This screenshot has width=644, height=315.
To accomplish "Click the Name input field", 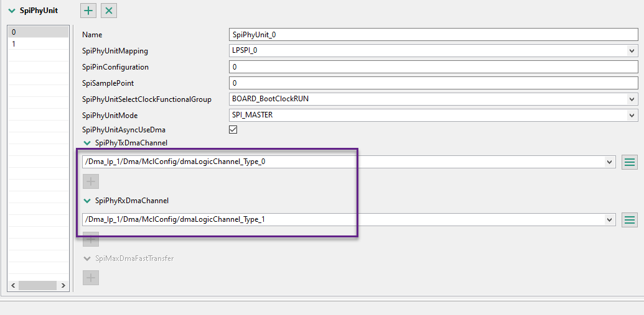I will [x=434, y=35].
